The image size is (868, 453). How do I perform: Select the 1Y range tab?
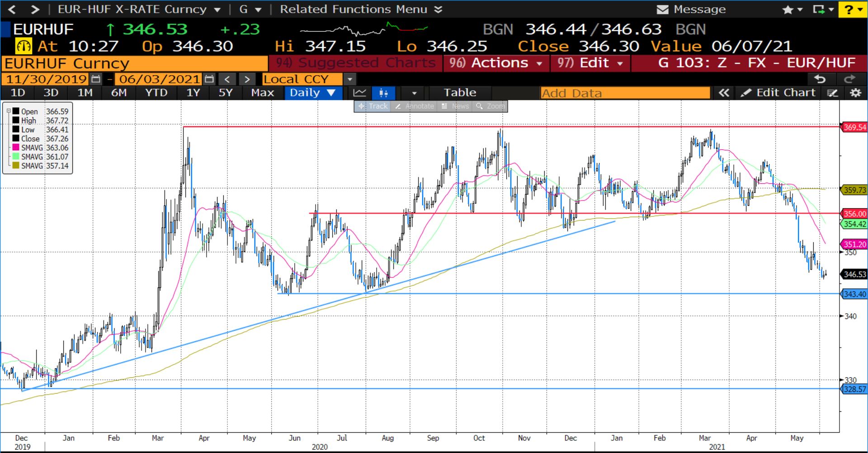[x=193, y=93]
